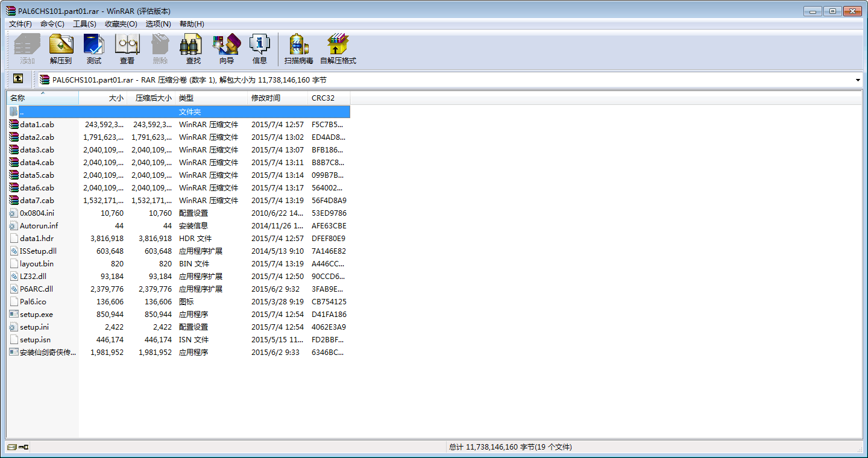Viewport: 868px width, 458px height.
Task: Click the CRC32 value CB754125
Action: [329, 301]
